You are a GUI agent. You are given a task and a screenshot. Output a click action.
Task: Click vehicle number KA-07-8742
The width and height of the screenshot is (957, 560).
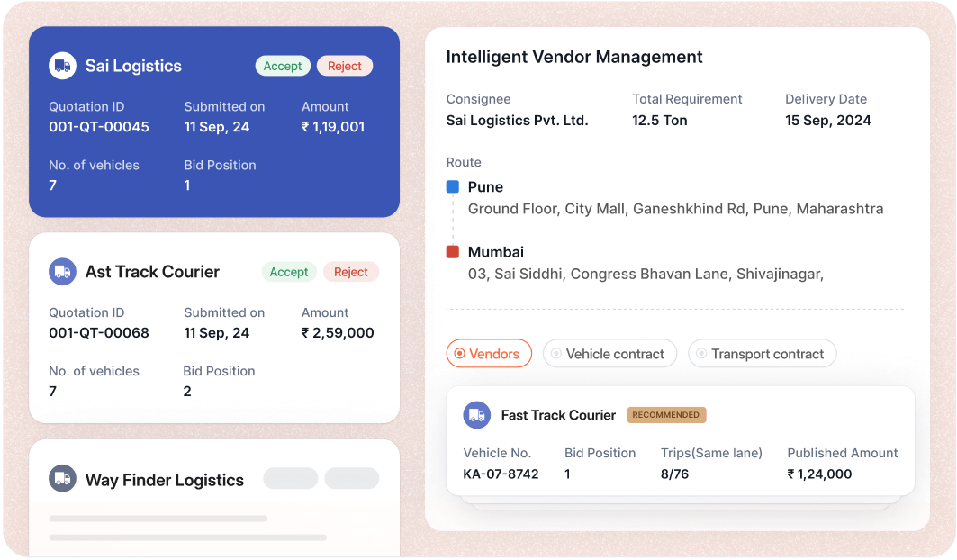[501, 474]
